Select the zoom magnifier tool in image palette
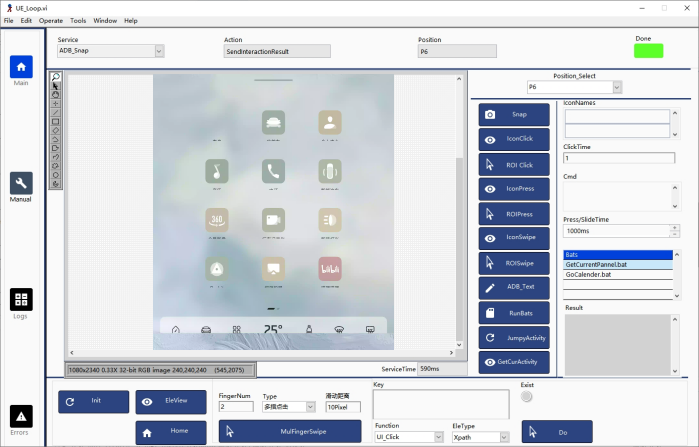This screenshot has height=447, width=699. (x=56, y=77)
